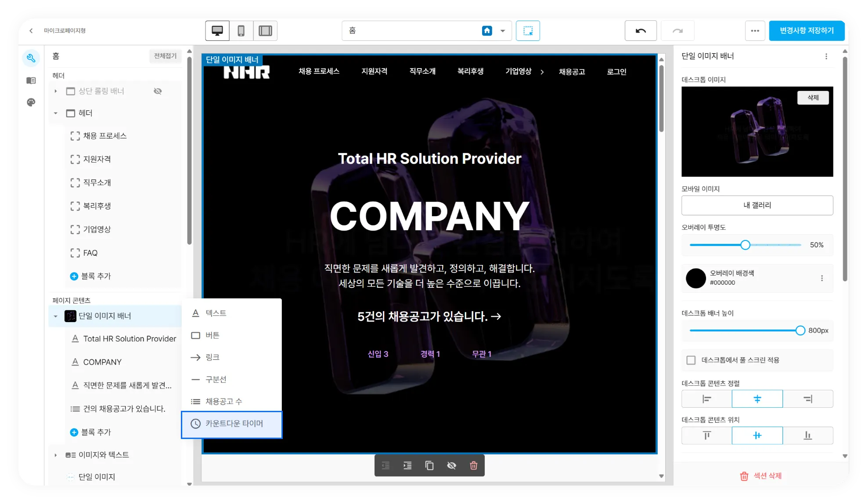Open the theme palette sidebar icon
The width and height of the screenshot is (868, 504).
point(31,102)
